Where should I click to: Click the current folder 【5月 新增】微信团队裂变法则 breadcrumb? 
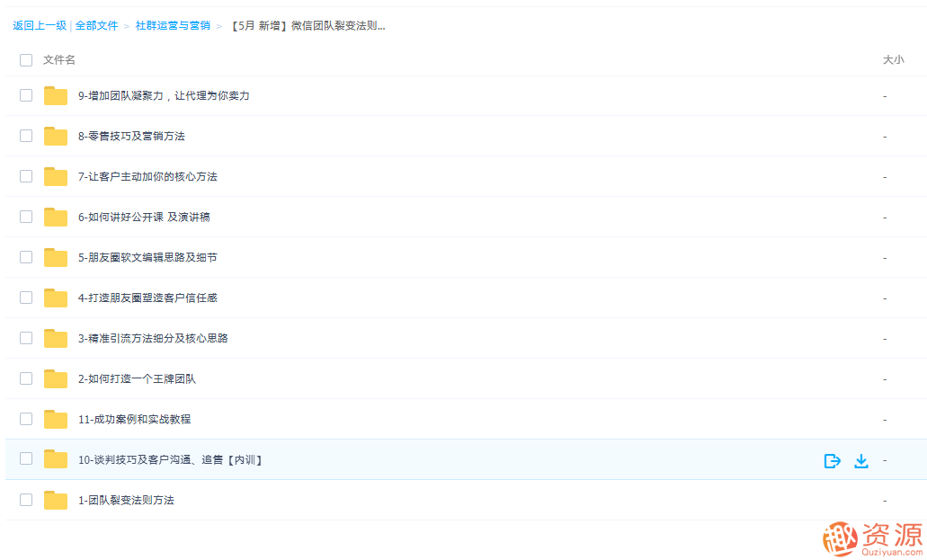coord(307,25)
